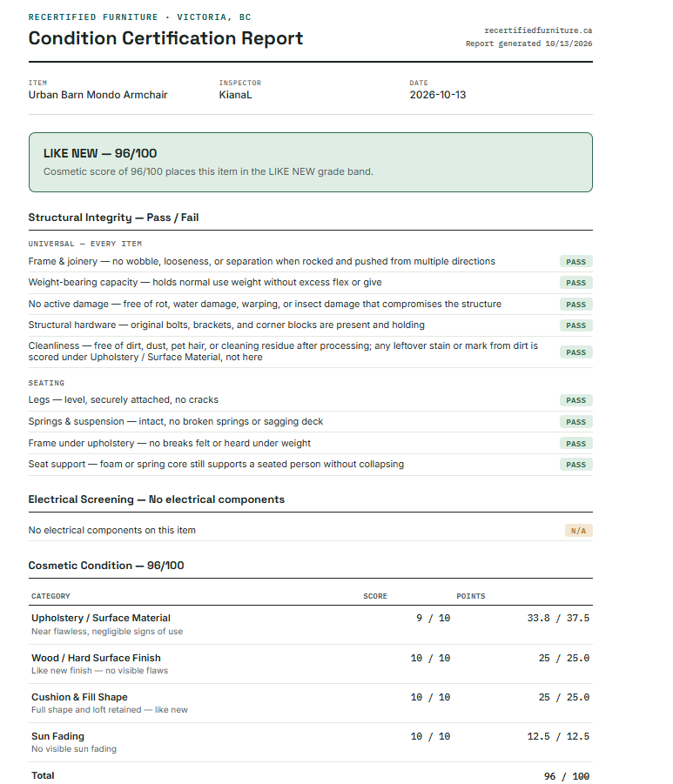Viewport: 673px width, 784px height.
Task: Click the PASS badge for Frame under upholstery
Action: coord(576,443)
